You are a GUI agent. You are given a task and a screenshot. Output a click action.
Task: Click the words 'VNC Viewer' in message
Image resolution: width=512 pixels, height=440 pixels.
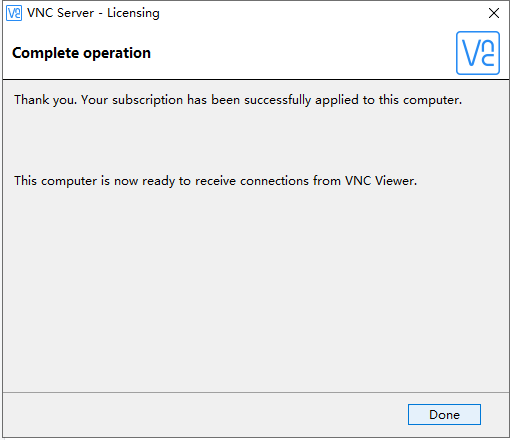[381, 181]
